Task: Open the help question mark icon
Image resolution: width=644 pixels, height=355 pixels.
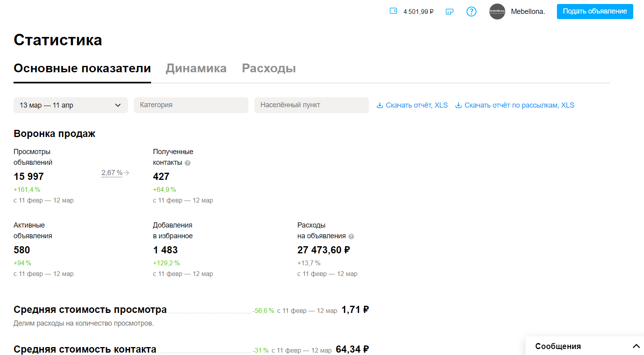Action: [x=471, y=12]
